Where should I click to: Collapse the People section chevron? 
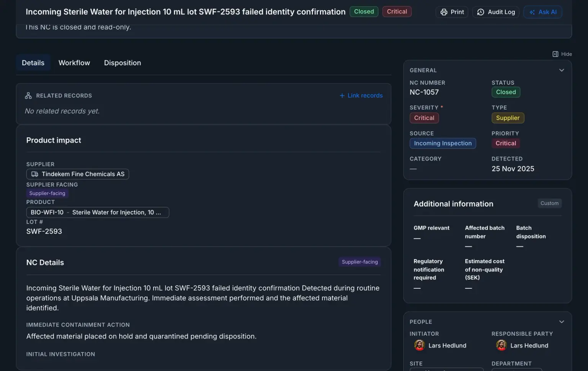[562, 322]
